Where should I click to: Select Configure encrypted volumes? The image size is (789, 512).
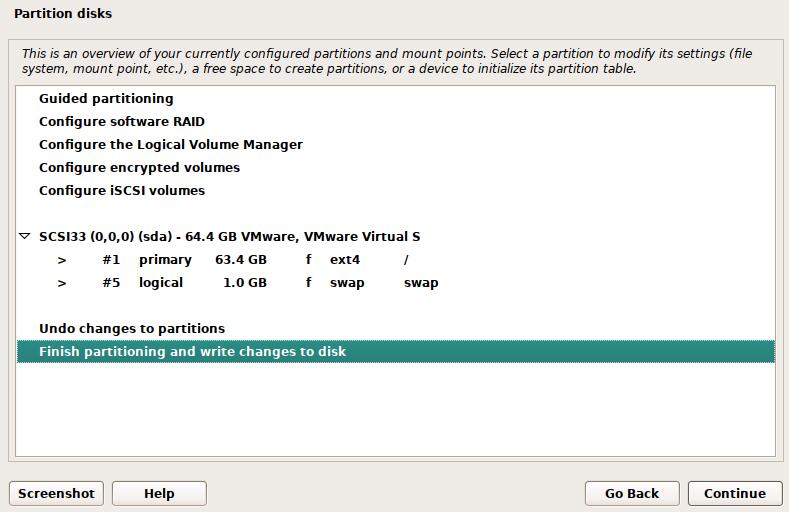[139, 167]
